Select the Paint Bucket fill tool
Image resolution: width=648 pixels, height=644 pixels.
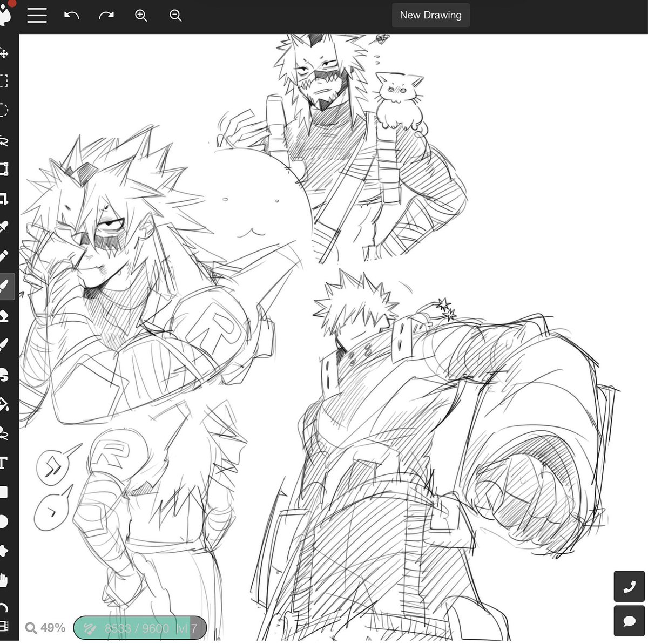tap(4, 403)
